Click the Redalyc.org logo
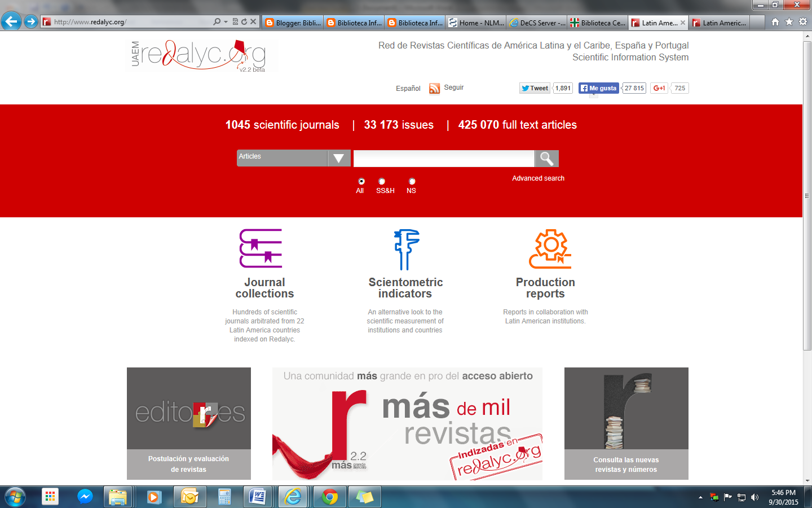The width and height of the screenshot is (812, 508). click(x=201, y=56)
